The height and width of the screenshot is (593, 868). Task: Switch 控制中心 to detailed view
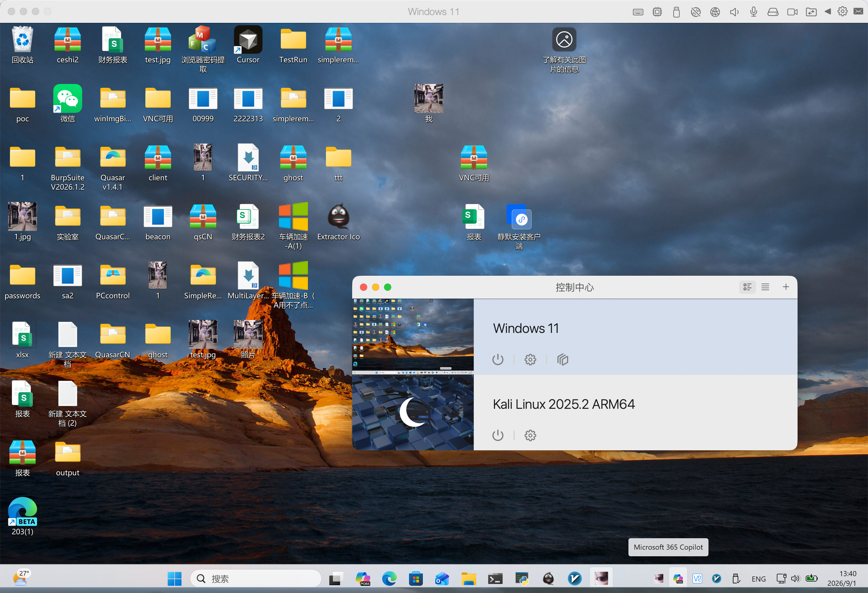tap(747, 287)
